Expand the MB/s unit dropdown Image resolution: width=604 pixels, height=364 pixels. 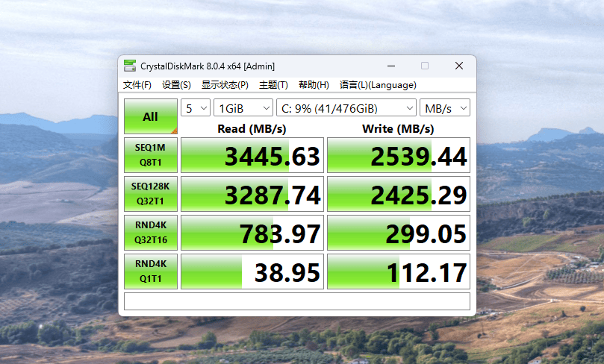[445, 107]
